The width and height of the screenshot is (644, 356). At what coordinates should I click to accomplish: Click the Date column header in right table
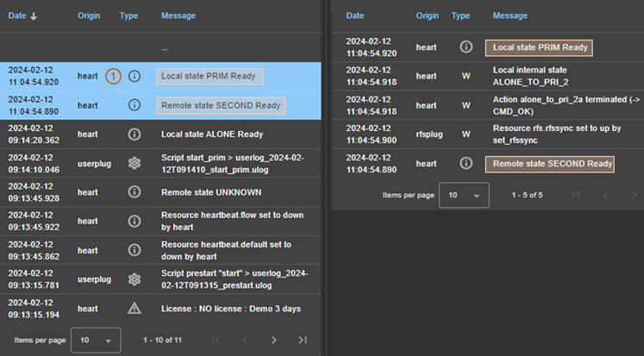[355, 16]
